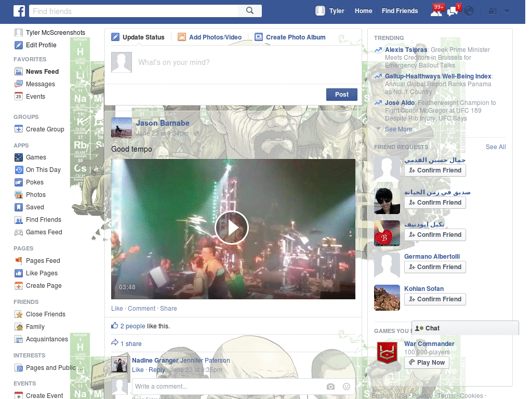Click the Create Group plus icon
532x399 pixels.
pyautogui.click(x=19, y=129)
